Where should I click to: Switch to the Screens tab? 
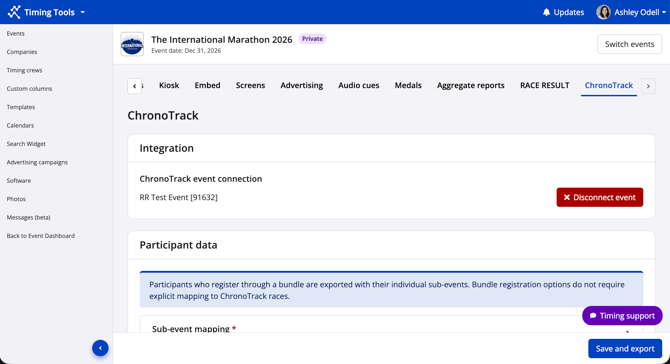point(250,85)
